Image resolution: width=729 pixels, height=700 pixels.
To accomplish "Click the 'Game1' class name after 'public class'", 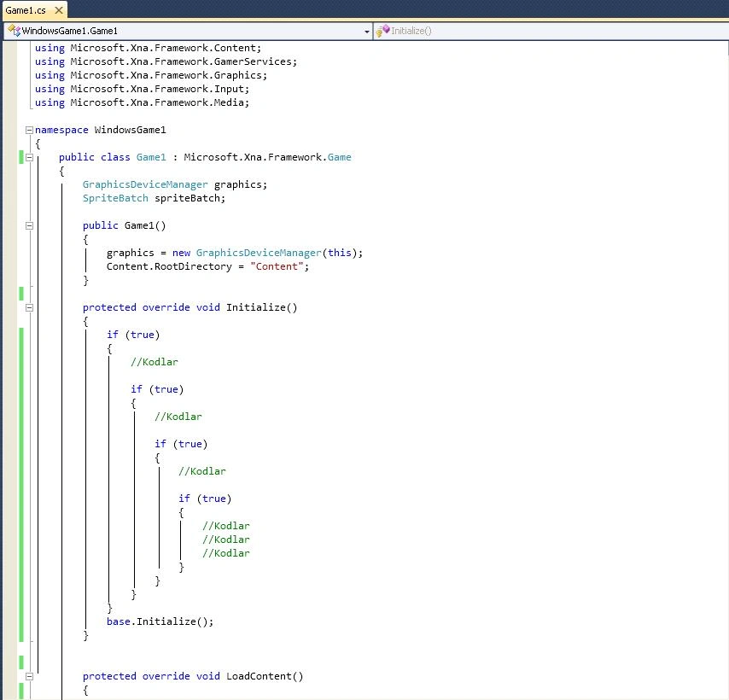I will 151,157.
